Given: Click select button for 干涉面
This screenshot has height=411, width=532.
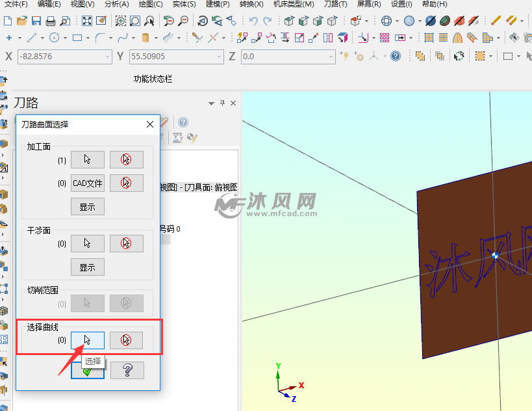Looking at the screenshot, I should [88, 243].
